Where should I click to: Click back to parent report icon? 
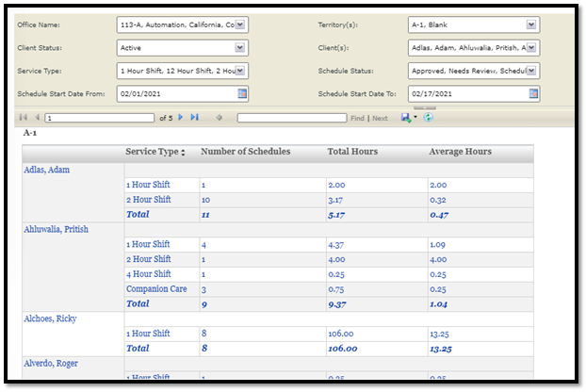219,118
